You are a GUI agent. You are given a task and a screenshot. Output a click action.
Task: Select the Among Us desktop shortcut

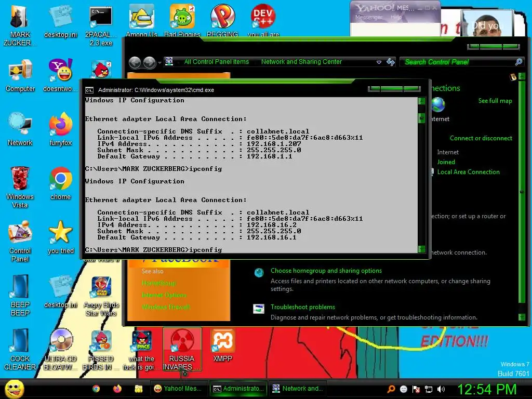point(141,20)
